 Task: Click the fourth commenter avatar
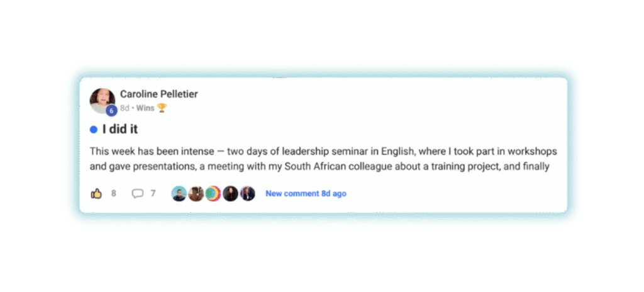[230, 193]
